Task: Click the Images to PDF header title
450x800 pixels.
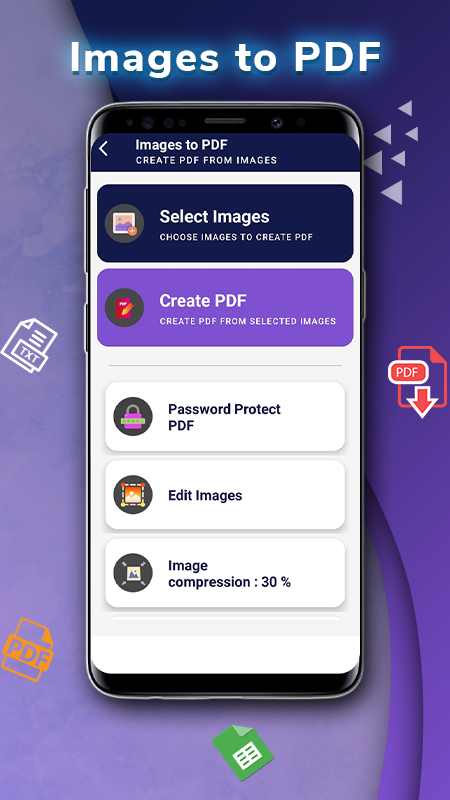Action: click(x=181, y=145)
